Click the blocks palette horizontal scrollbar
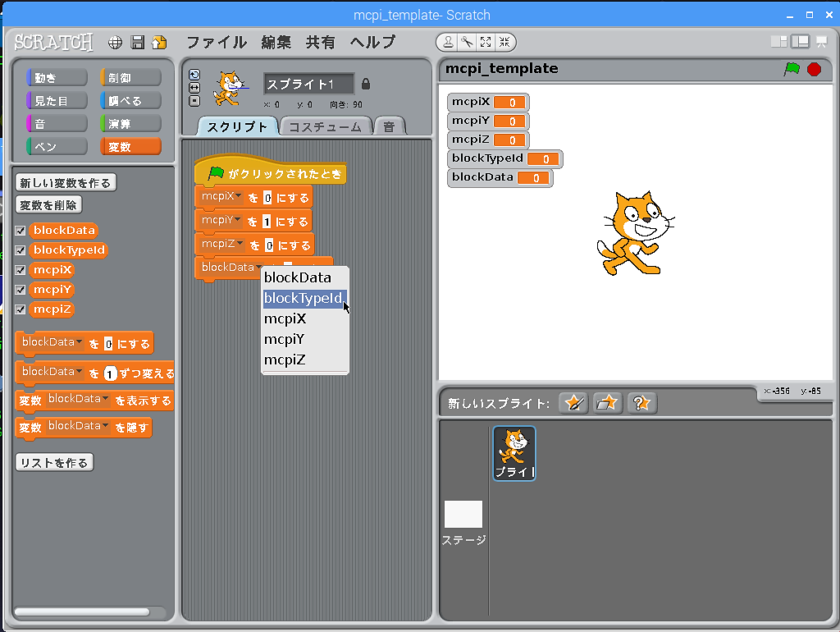The height and width of the screenshot is (632, 840). click(x=82, y=612)
